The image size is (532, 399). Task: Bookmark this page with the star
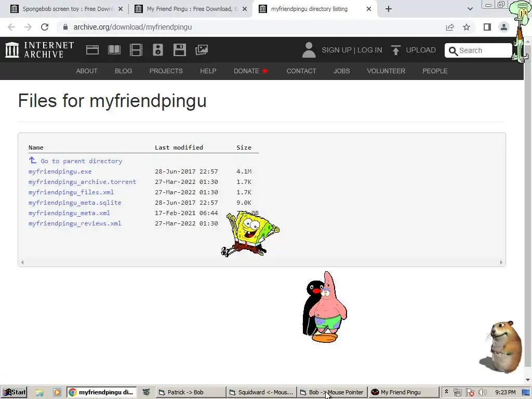[467, 27]
